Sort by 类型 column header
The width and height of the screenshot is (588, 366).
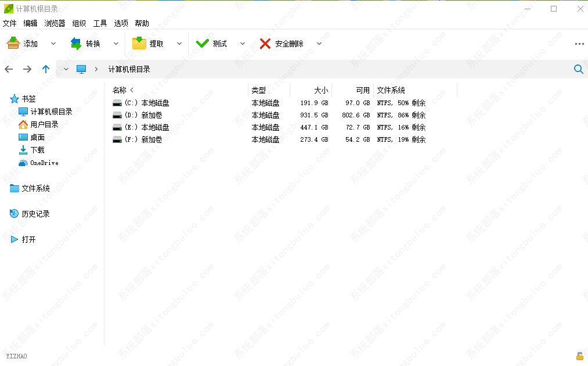tap(259, 90)
